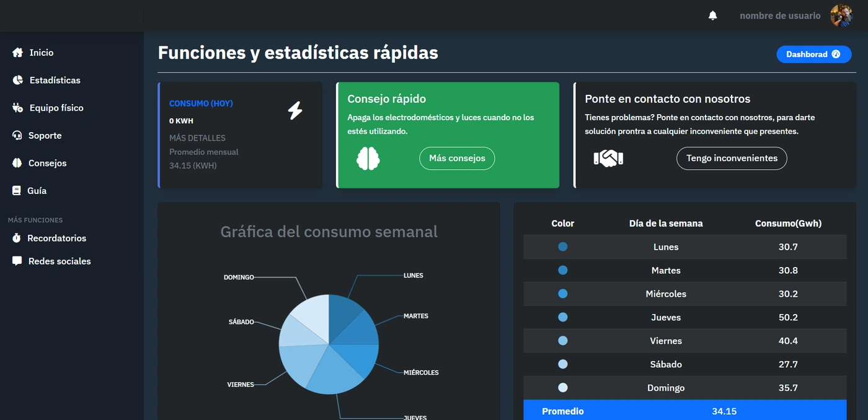Click the pie chart icon next to Estadísticas
868x420 pixels.
[18, 80]
